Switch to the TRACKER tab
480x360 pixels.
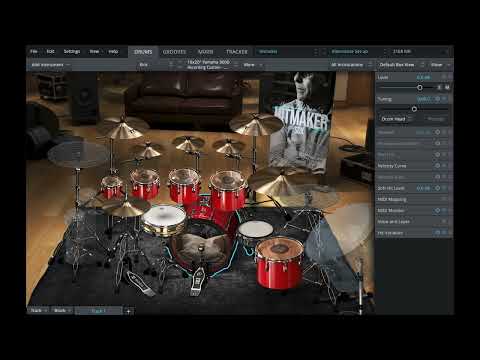coord(237,52)
